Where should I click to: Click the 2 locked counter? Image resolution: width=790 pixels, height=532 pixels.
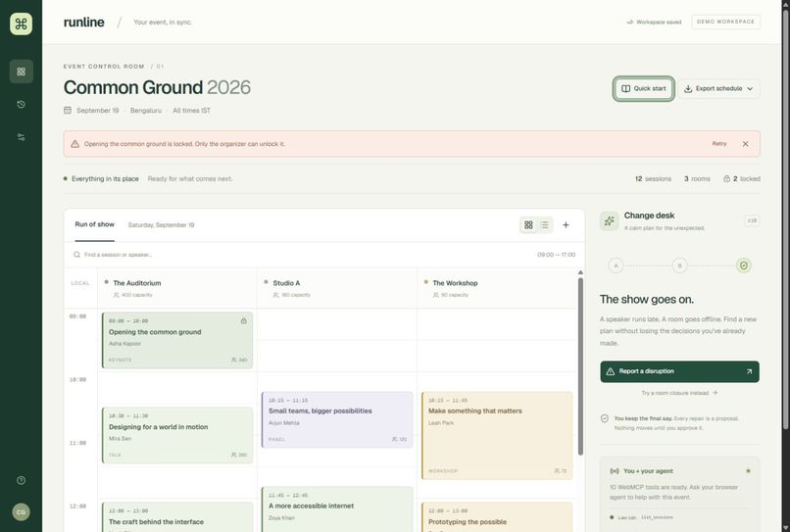[742, 179]
